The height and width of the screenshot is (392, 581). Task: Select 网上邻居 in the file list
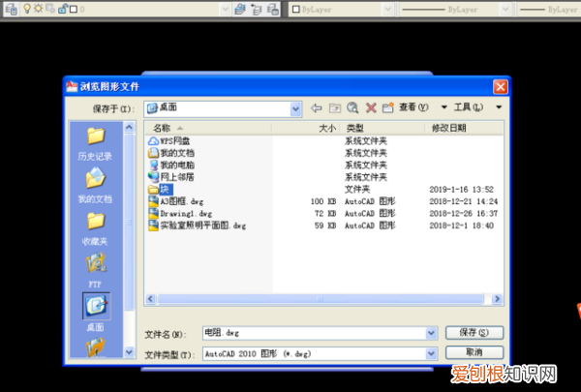(x=177, y=177)
